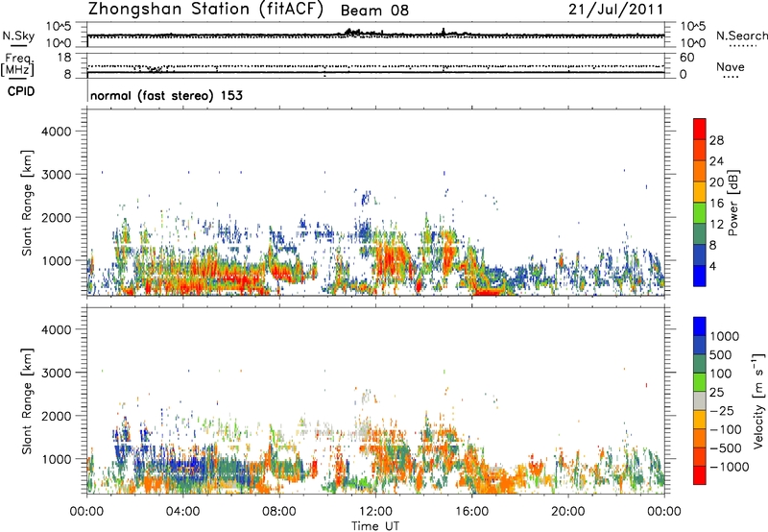This screenshot has width=768, height=532.
Task: Click the 25 value on velocity colorbar
Action: (x=717, y=393)
